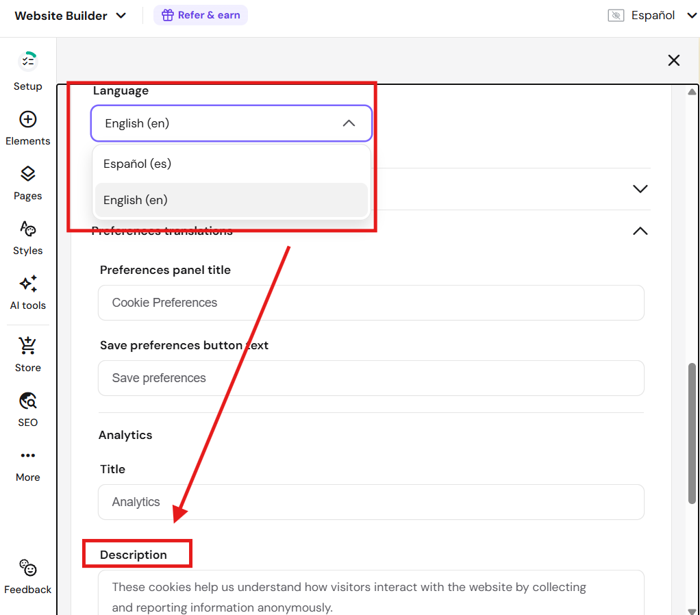Image resolution: width=700 pixels, height=615 pixels.
Task: Open the Setup checklist icon
Action: [27, 61]
